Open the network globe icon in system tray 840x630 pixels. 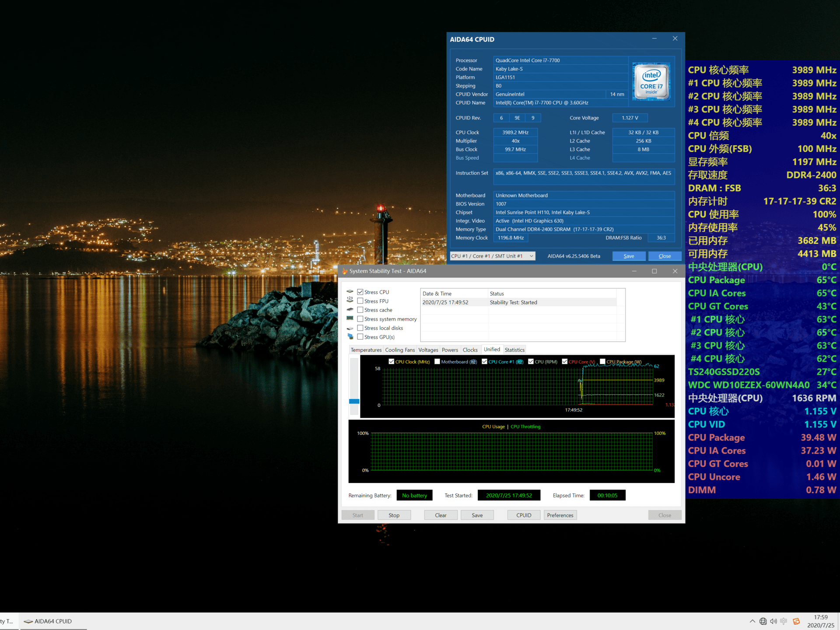[x=763, y=621]
